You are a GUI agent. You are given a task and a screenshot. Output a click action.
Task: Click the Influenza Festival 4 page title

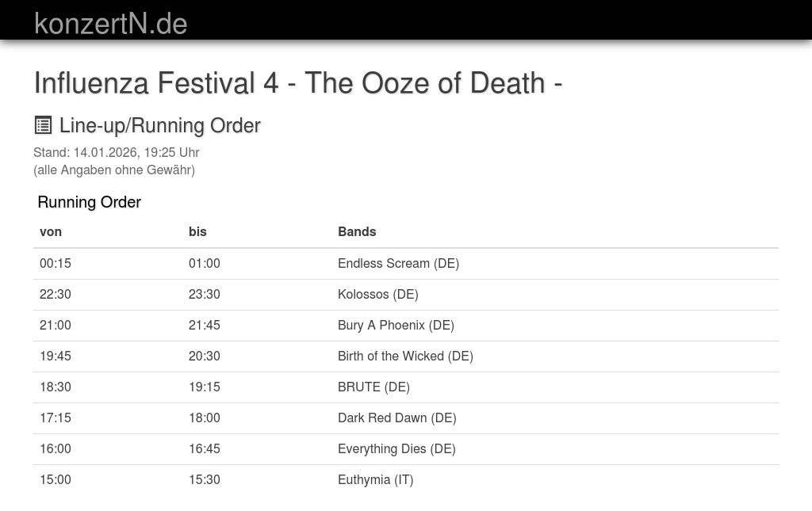click(297, 83)
